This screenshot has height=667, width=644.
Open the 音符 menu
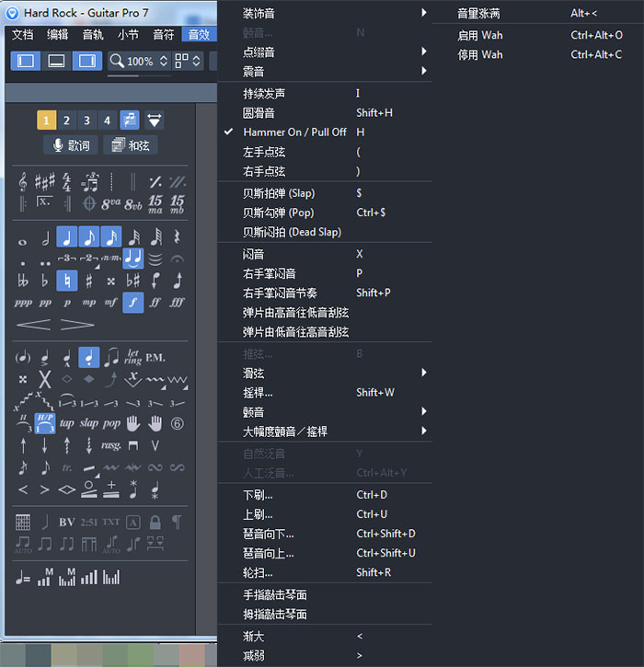coord(164,34)
